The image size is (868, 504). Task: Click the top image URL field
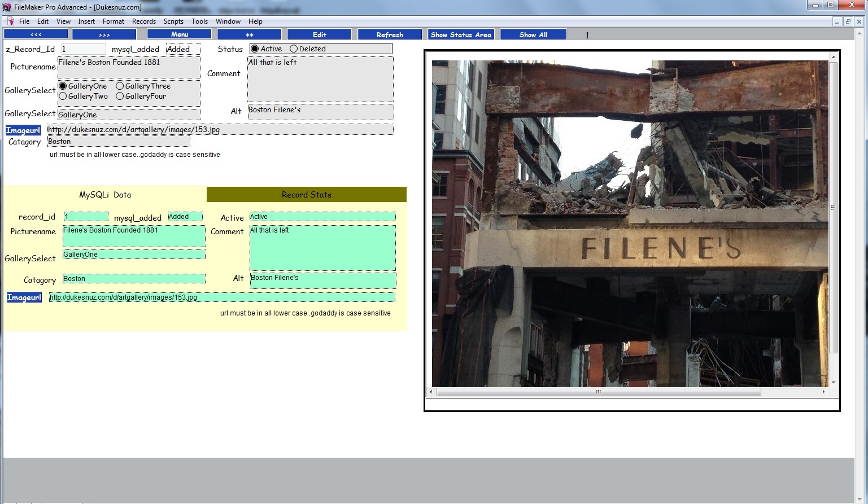click(220, 129)
